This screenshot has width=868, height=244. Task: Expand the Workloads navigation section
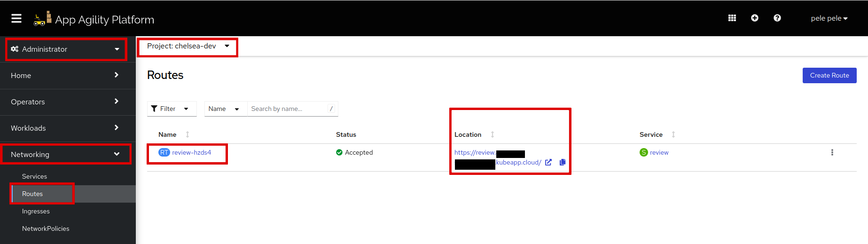(x=66, y=128)
